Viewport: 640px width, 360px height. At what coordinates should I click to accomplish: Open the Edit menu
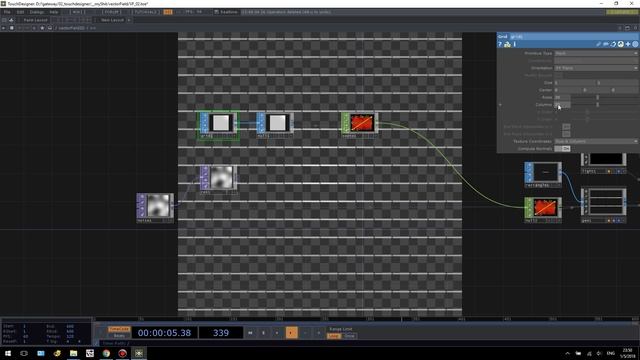pos(20,12)
